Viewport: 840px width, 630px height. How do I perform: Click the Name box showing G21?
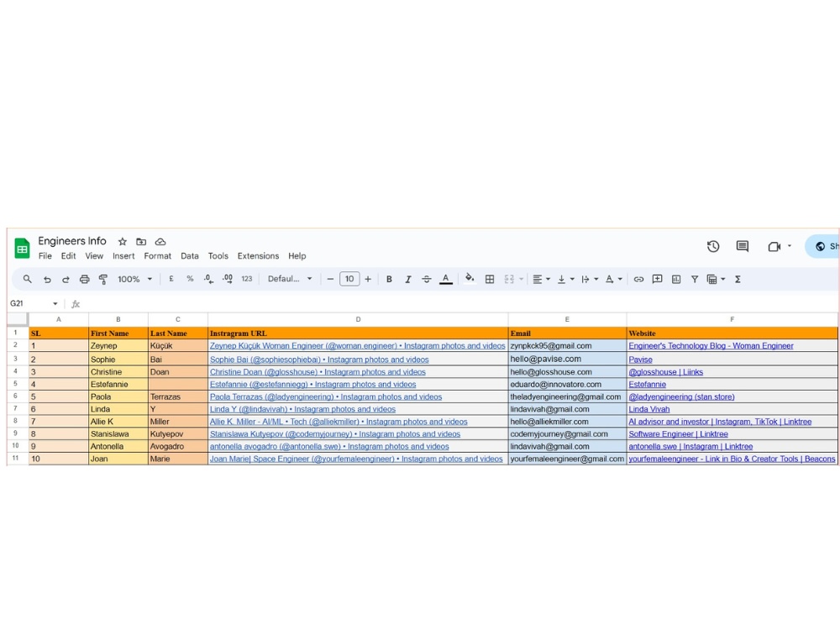[x=34, y=304]
